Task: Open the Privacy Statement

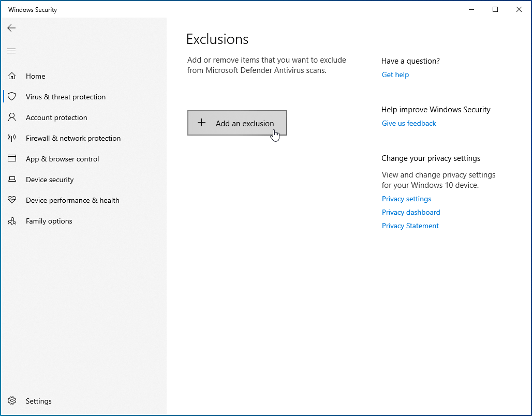Action: [410, 226]
